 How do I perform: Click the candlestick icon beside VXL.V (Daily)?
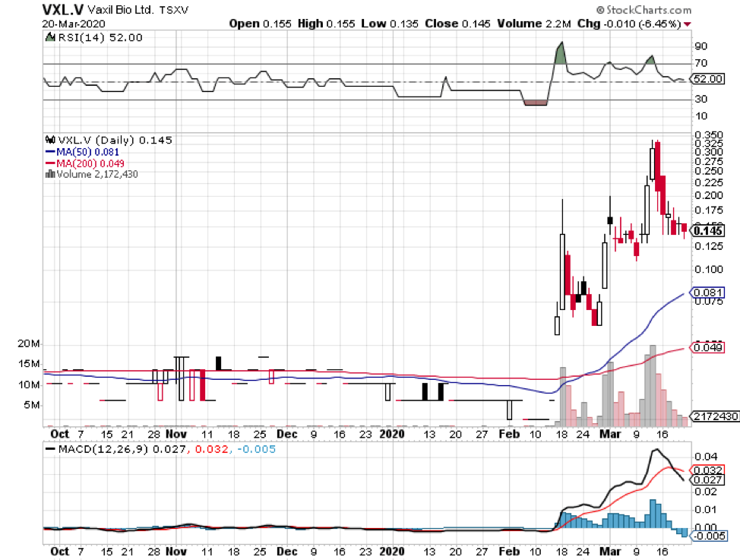[x=51, y=140]
